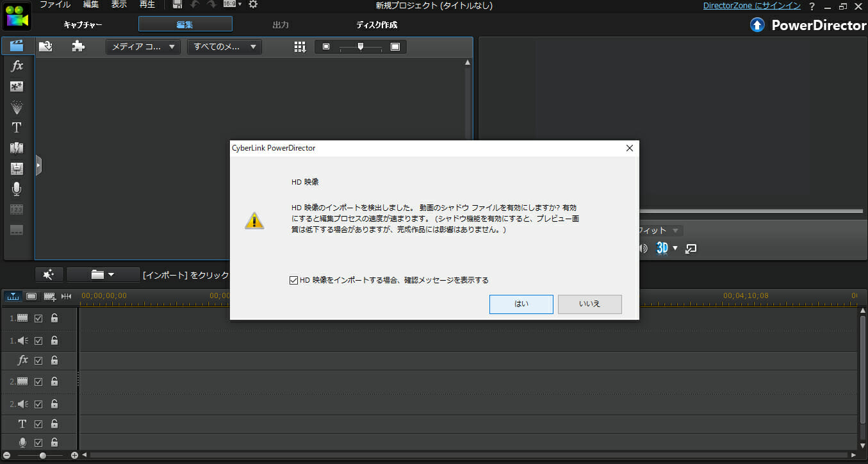
Task: Click the undo arrow in top toolbar
Action: [195, 4]
